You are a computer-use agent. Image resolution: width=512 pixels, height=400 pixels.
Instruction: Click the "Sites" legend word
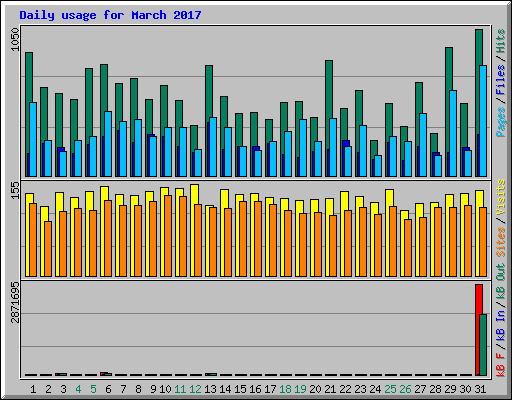coord(500,242)
